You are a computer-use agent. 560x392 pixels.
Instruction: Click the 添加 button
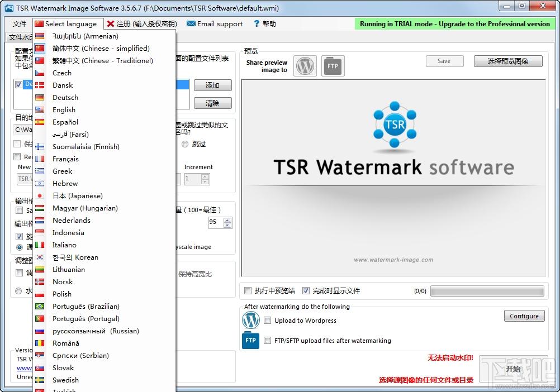tap(212, 85)
